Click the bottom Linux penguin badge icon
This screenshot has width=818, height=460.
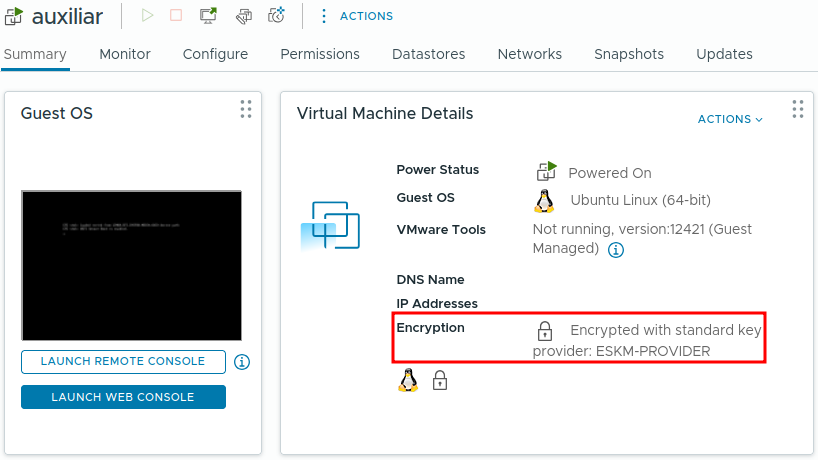point(408,380)
